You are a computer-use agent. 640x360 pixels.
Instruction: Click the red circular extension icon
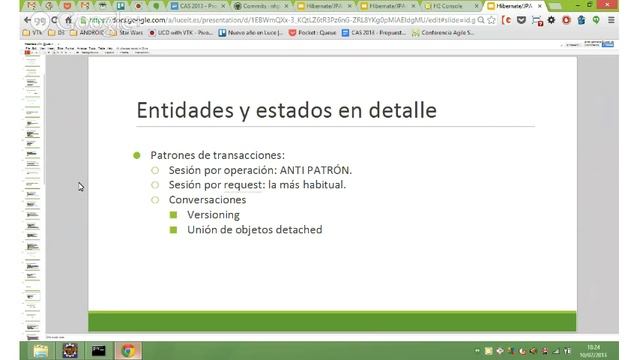point(566,20)
